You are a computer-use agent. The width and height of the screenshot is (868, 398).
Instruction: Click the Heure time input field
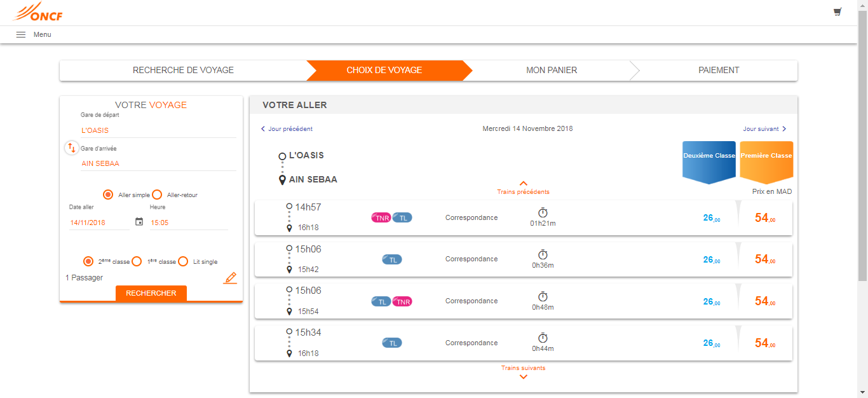click(x=188, y=223)
